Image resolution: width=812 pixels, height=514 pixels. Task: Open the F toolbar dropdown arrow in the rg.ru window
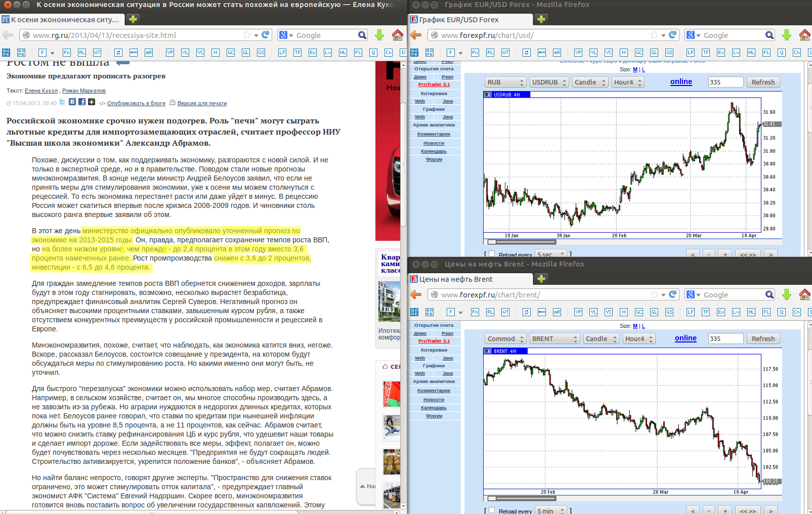pyautogui.click(x=52, y=53)
